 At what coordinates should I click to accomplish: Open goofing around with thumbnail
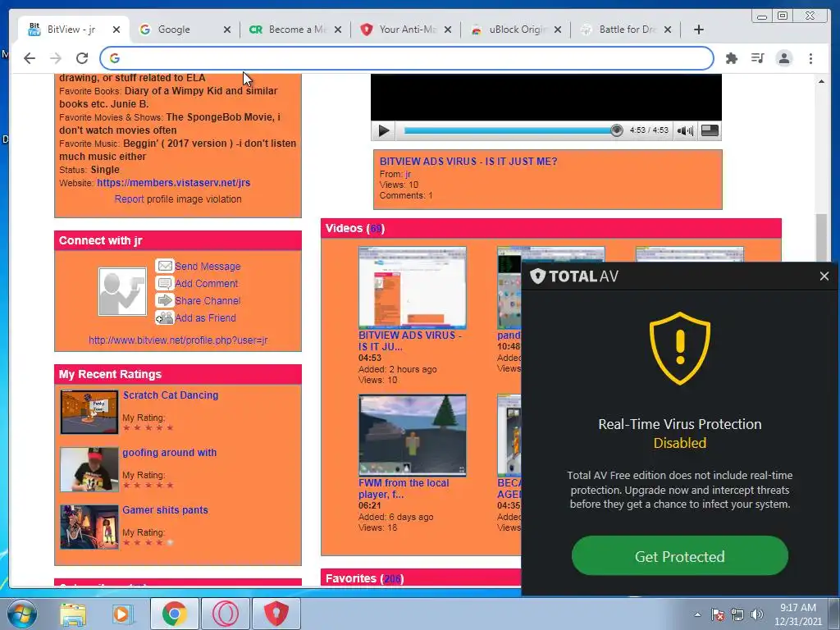click(89, 469)
